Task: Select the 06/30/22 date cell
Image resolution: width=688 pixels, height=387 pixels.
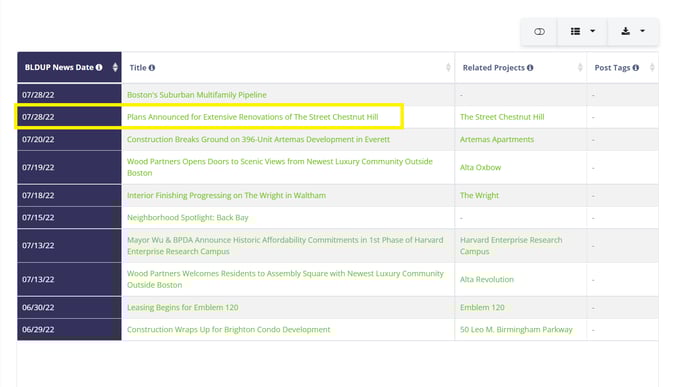Action: pyautogui.click(x=69, y=308)
